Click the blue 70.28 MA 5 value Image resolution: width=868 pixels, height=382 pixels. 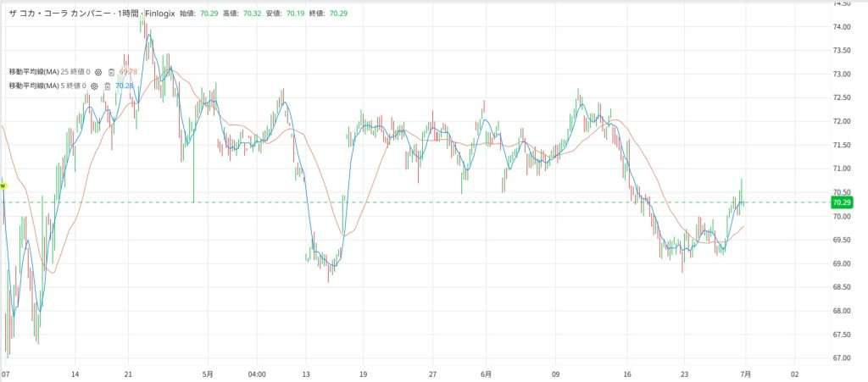125,86
